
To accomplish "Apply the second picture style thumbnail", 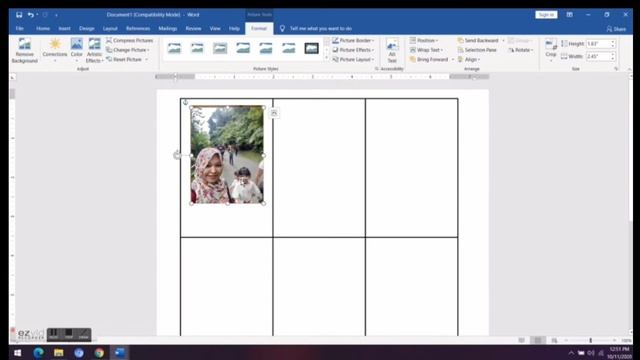I will (x=197, y=48).
